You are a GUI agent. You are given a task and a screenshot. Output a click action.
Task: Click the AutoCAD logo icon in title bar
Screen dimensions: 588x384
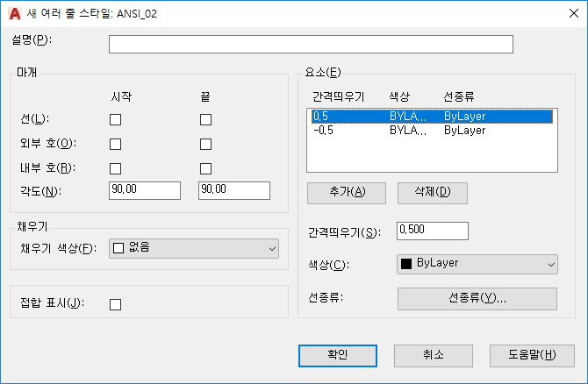[x=15, y=13]
